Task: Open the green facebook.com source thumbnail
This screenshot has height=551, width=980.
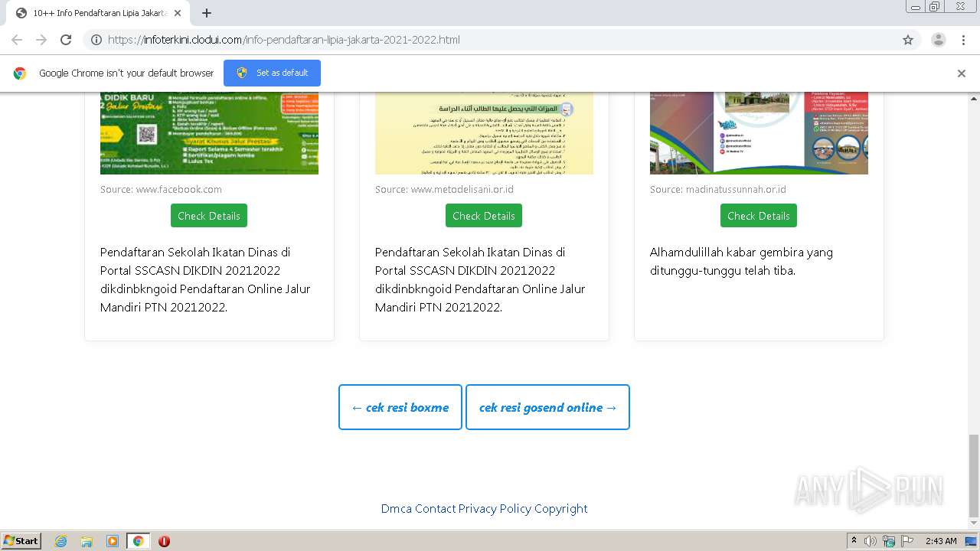Action: (209, 133)
